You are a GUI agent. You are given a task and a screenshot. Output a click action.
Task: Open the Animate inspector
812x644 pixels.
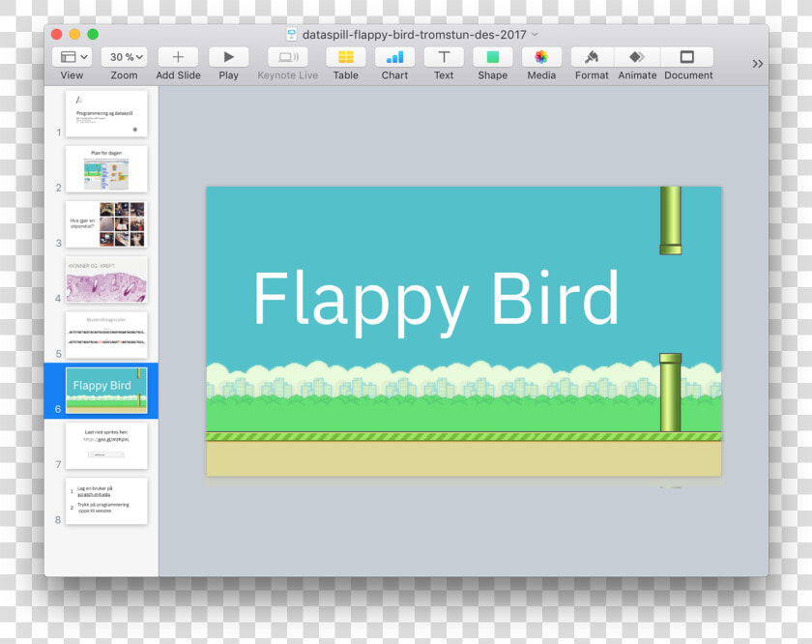[637, 56]
